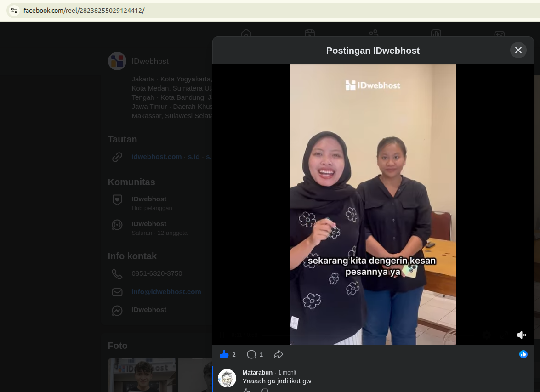
Task: Click the phone icon in Info kontak
Action: 117,274
